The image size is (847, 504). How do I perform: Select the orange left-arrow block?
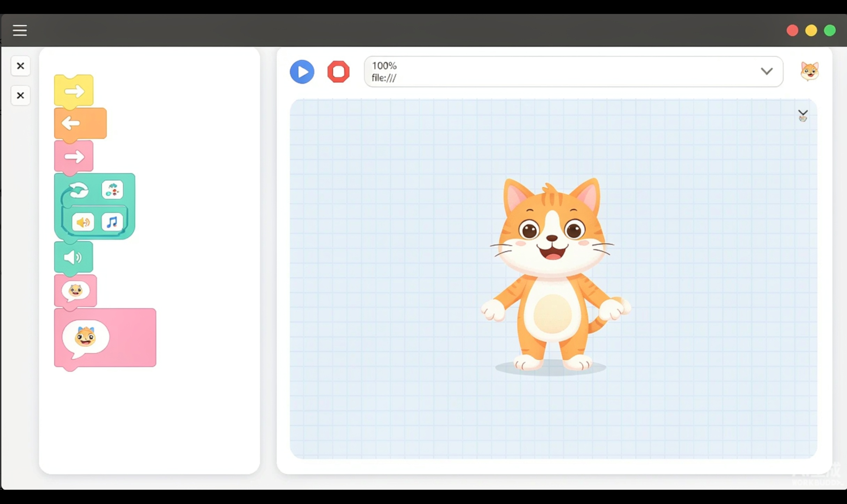[x=80, y=123]
